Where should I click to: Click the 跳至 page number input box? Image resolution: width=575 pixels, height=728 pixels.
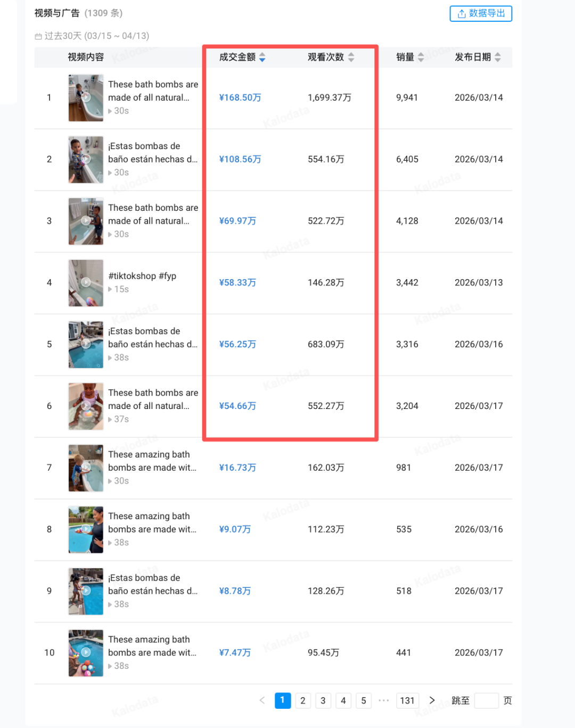coord(488,700)
